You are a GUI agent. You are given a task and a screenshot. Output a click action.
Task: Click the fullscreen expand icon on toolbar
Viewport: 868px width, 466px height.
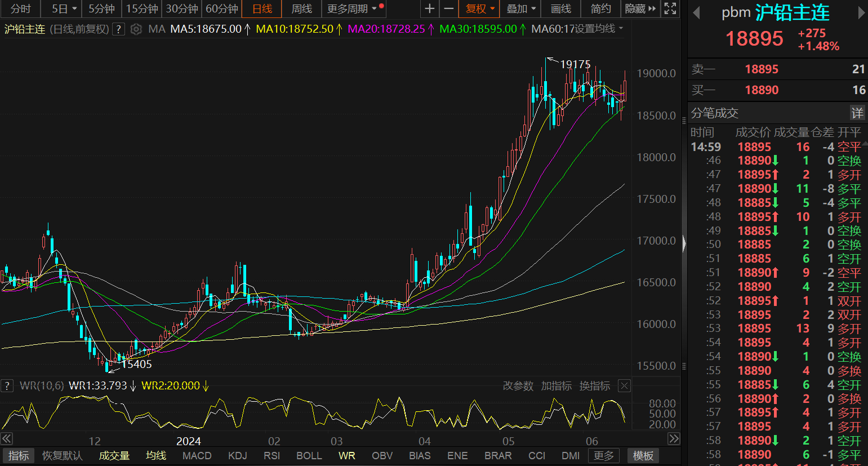670,9
